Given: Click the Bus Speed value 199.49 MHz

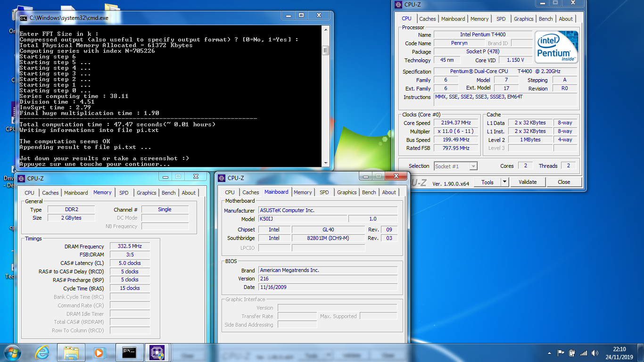Looking at the screenshot, I should [x=456, y=140].
